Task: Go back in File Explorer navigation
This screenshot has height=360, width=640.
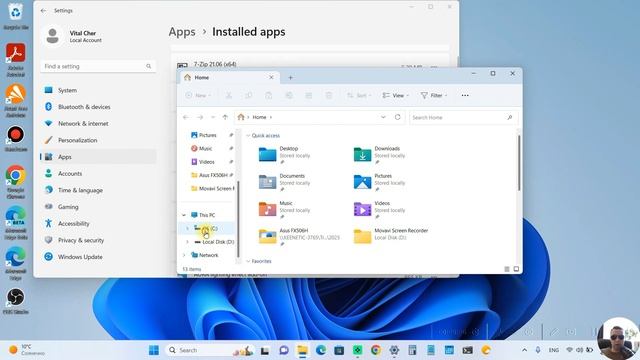Action: 186,117
